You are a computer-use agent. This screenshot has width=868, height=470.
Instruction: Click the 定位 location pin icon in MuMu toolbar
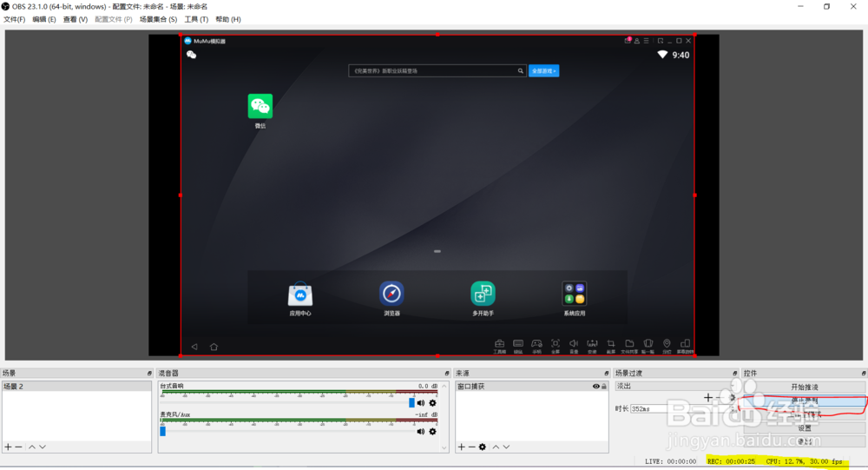click(667, 344)
